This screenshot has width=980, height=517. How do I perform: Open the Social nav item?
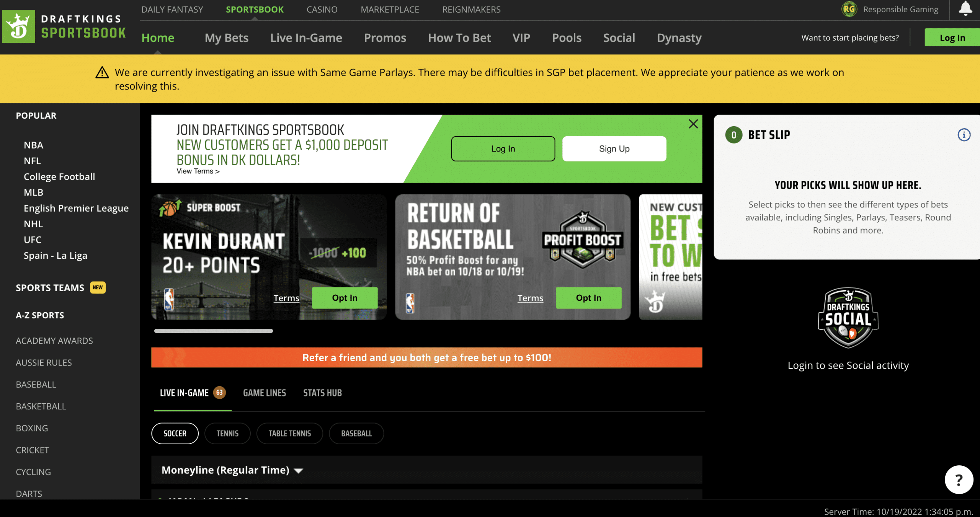pos(619,38)
